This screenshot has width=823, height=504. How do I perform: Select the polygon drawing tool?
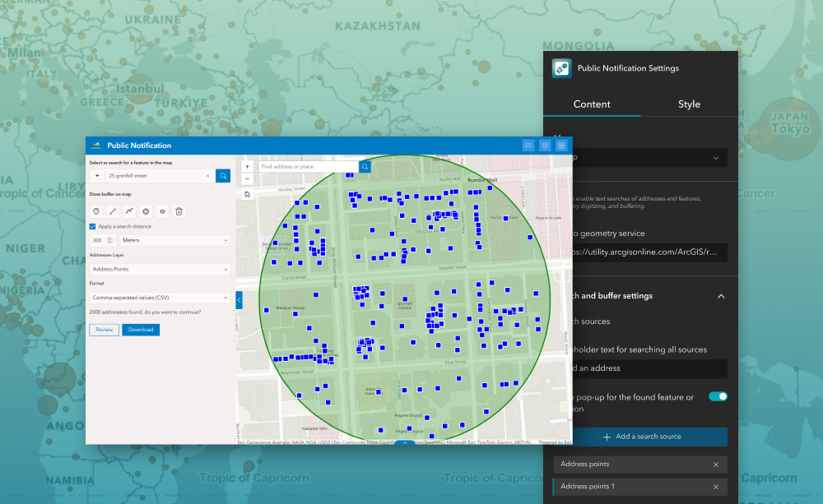tap(146, 211)
